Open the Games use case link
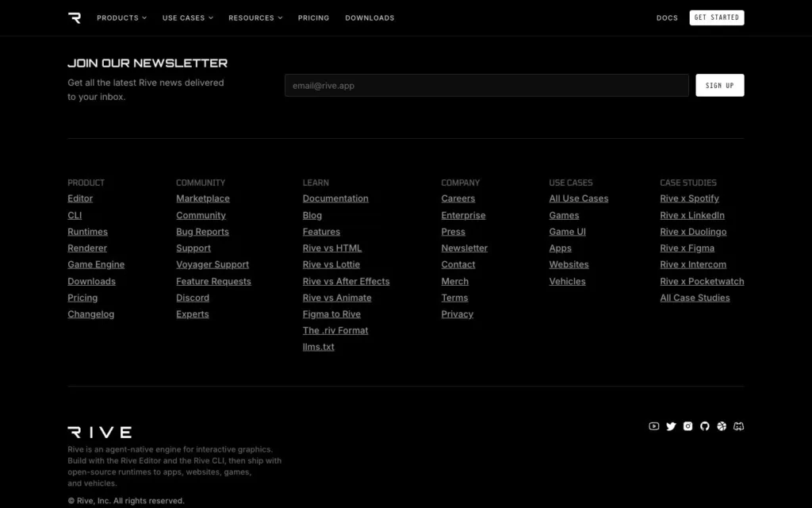Screen dimensions: 812x508 (564, 215)
